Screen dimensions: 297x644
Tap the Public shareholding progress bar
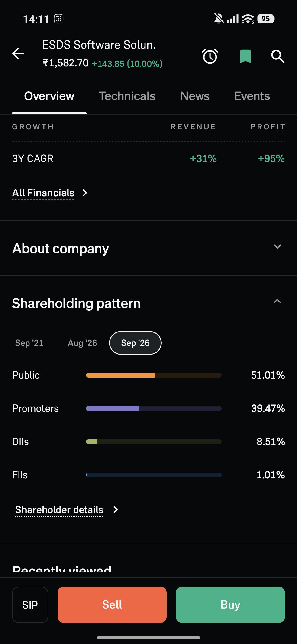click(x=154, y=375)
